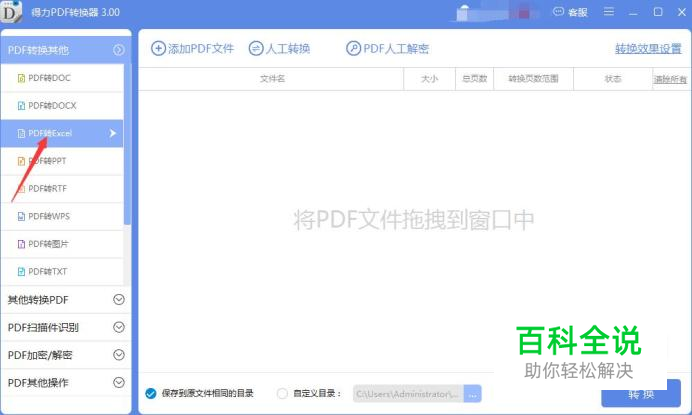The height and width of the screenshot is (415, 692).
Task: Select PDF转PPT conversion option
Action: coord(62,161)
